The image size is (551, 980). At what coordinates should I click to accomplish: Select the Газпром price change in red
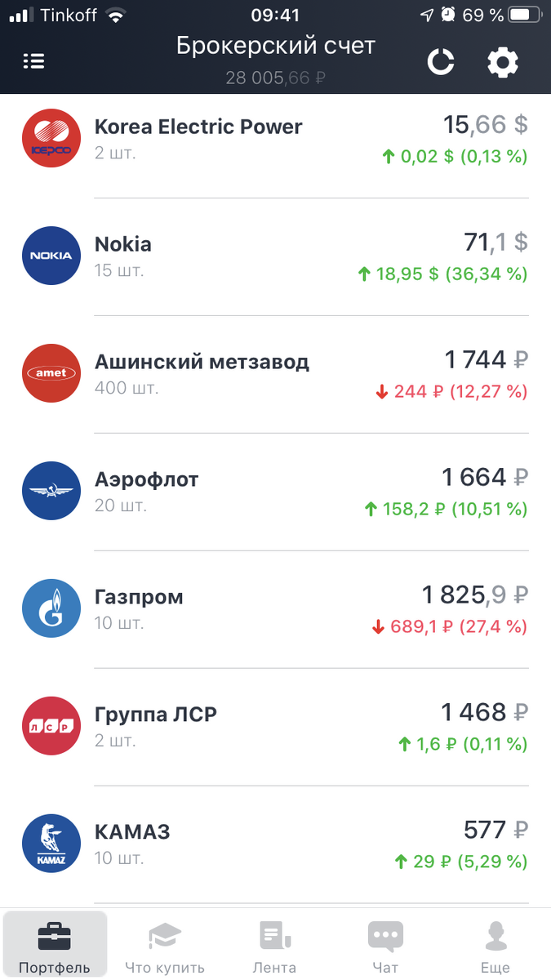click(451, 626)
